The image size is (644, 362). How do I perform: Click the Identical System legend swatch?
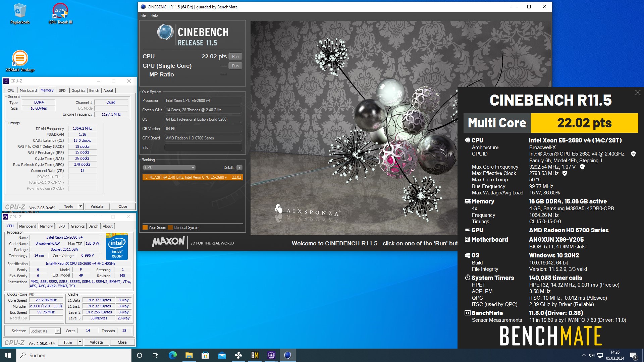coord(170,228)
